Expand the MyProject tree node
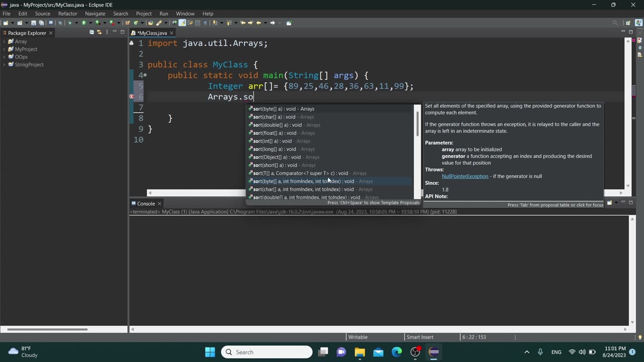644x362 pixels. click(4, 49)
